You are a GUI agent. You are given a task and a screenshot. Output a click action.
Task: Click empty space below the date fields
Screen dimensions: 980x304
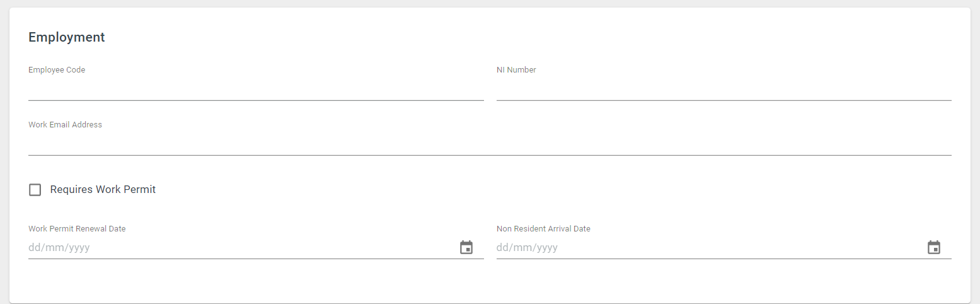click(x=490, y=281)
